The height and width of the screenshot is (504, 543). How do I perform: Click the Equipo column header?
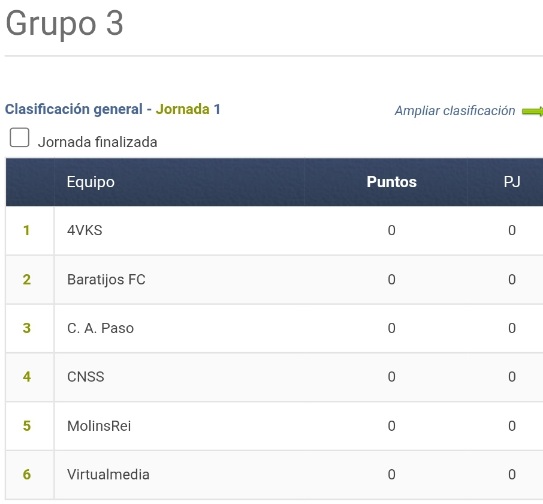(91, 182)
